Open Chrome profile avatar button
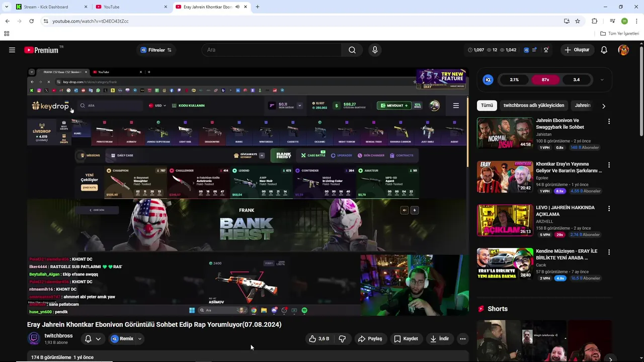644x362 pixels. coord(624,21)
